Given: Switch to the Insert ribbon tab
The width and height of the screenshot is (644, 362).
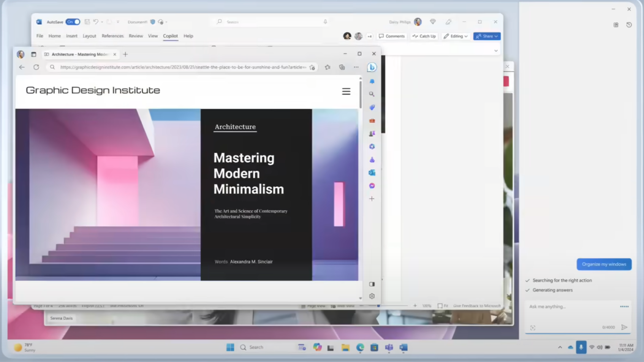Looking at the screenshot, I should click(72, 36).
